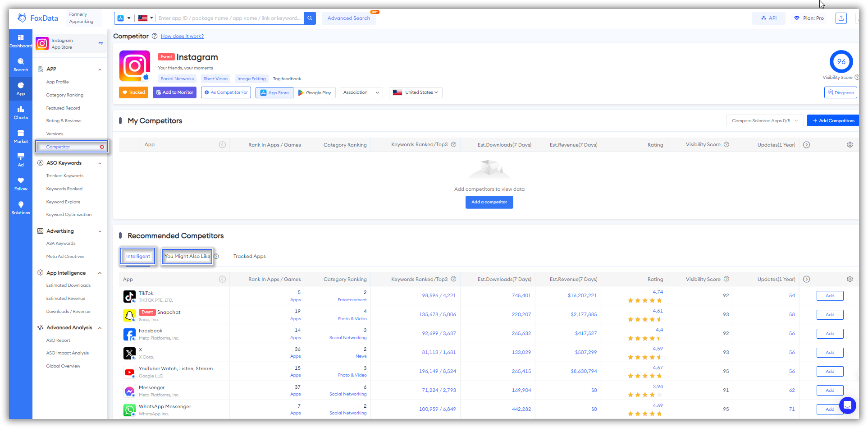Open Keyword Explore in sidebar
The height and width of the screenshot is (428, 868).
(x=63, y=202)
